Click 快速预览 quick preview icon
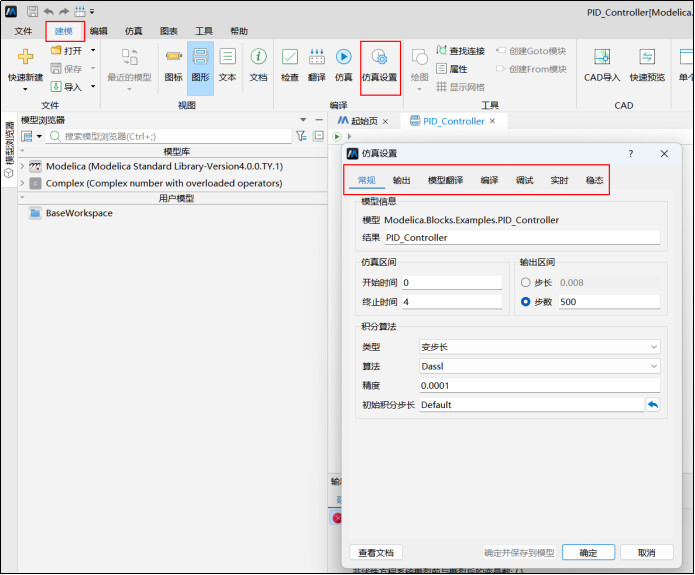 pyautogui.click(x=647, y=57)
